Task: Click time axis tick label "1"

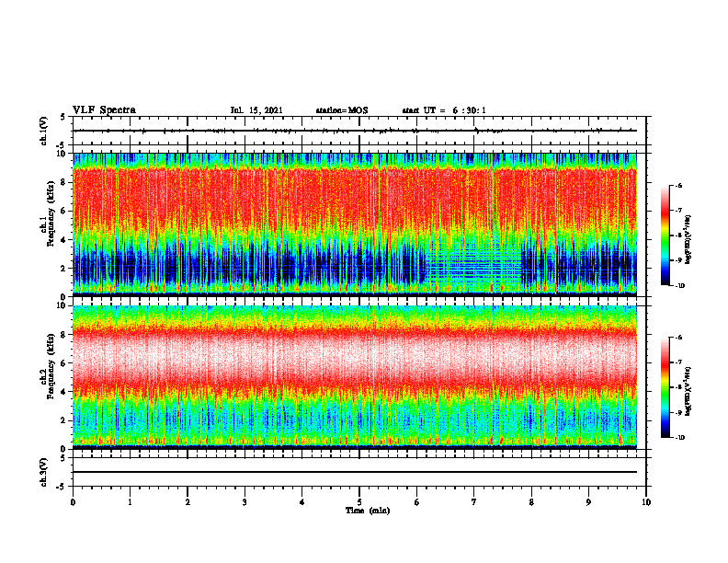Action: point(130,502)
